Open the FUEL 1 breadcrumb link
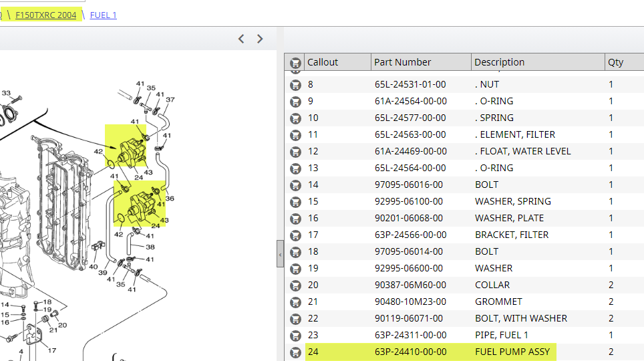Viewport: 644px width, 361px height. point(103,15)
